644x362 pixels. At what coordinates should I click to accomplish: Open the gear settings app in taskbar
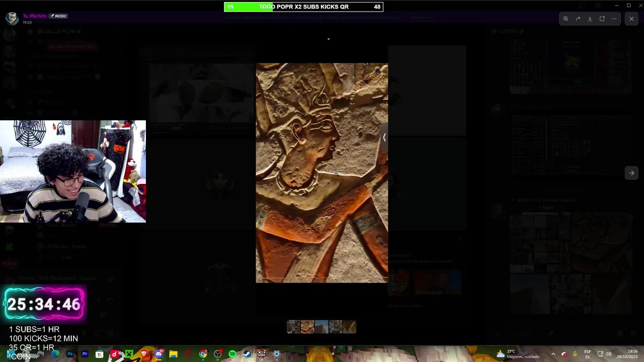tap(276, 354)
